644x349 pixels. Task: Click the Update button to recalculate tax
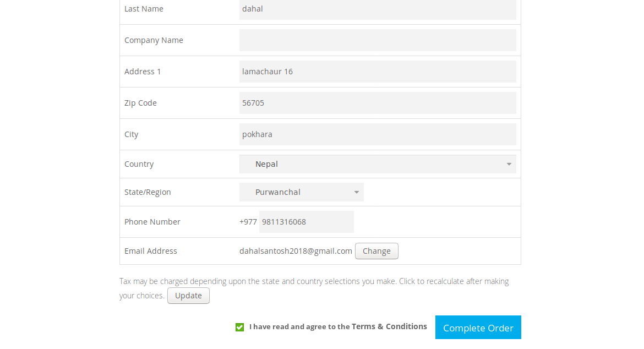coord(188,296)
